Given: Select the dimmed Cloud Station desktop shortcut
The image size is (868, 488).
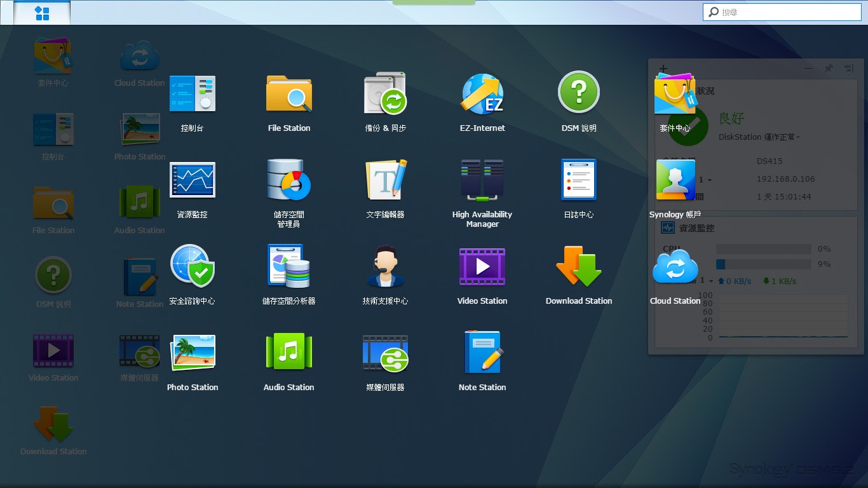Looking at the screenshot, I should (x=140, y=62).
